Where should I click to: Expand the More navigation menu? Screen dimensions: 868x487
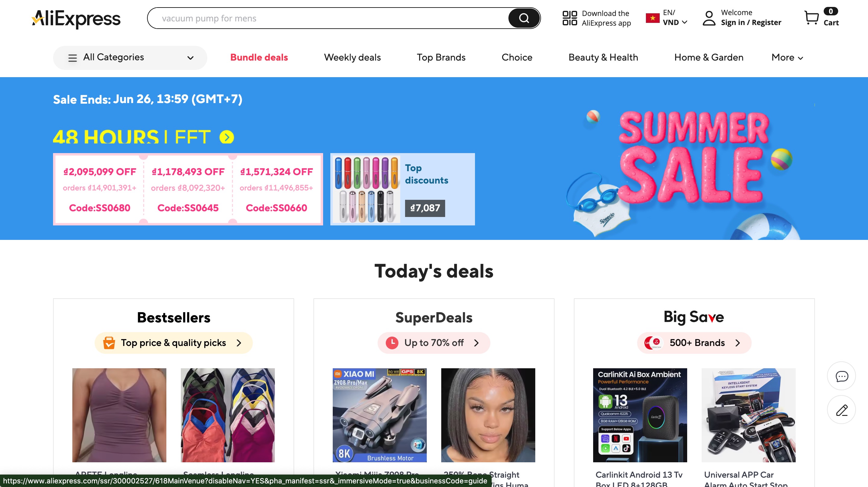click(x=787, y=58)
